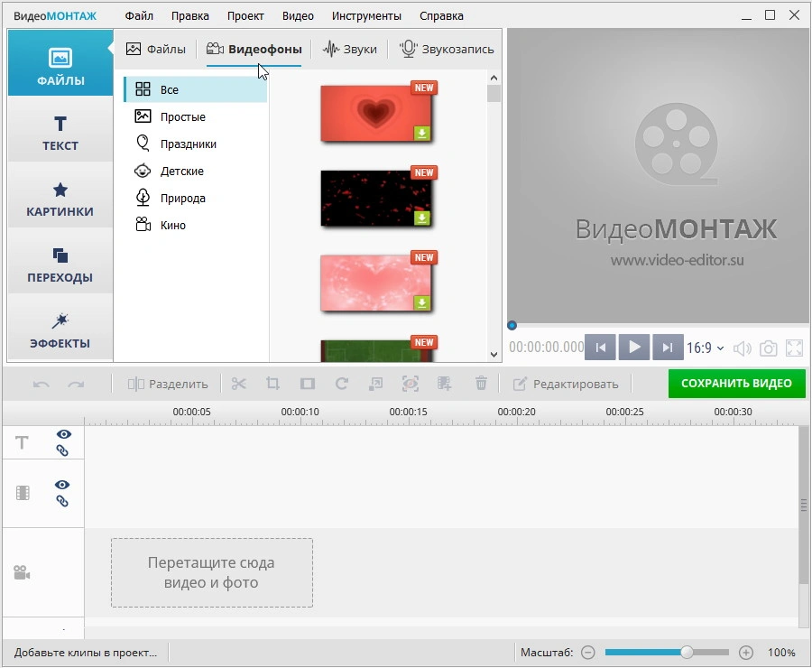Click the black bars frame icon
Viewport: 812px width, 668px height.
(x=308, y=384)
